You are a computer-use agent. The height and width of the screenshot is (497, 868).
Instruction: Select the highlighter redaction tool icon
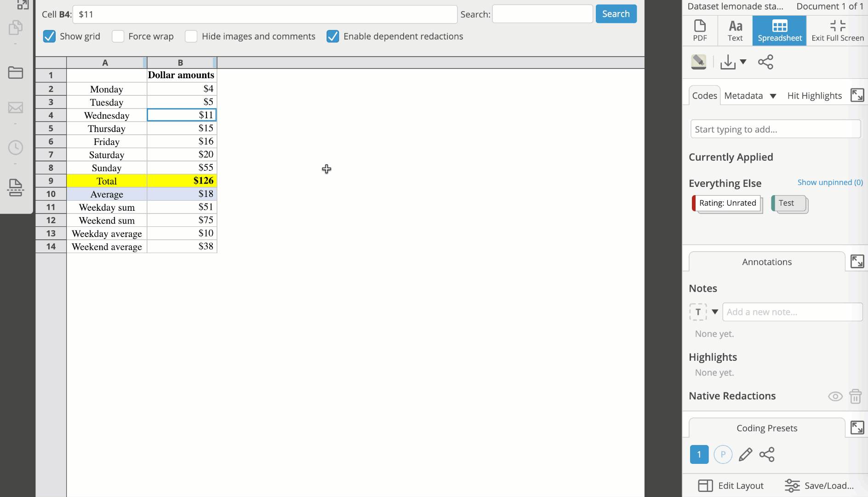click(x=698, y=62)
